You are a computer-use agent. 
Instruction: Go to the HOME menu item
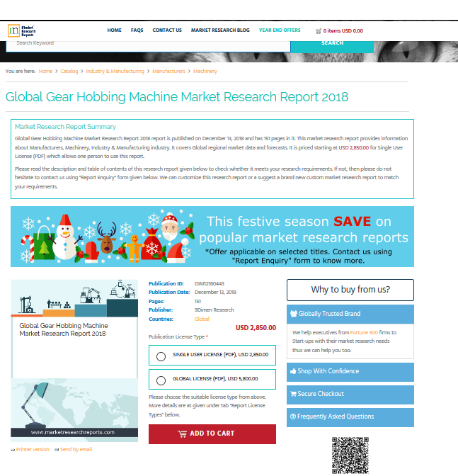115,30
